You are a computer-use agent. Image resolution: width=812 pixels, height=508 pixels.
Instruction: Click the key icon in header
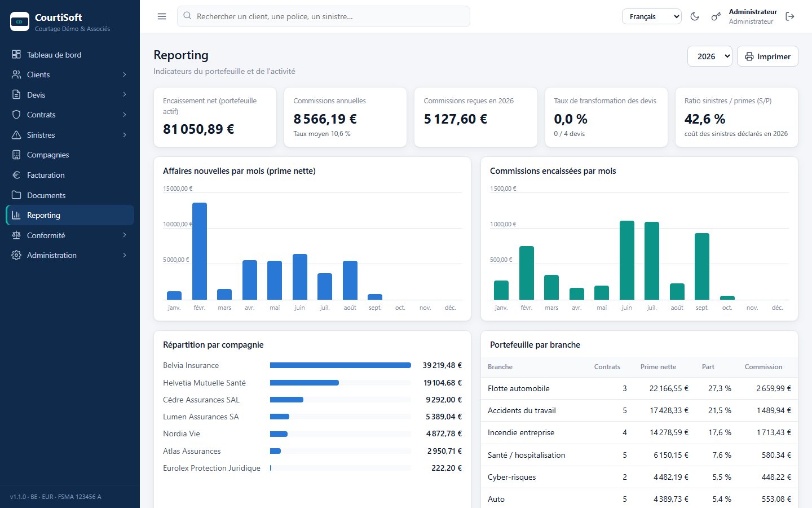716,16
